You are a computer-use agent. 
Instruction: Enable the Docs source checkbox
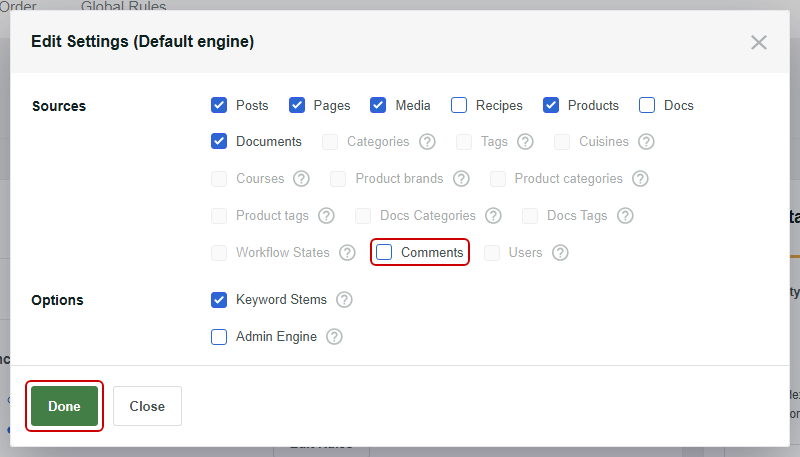647,105
